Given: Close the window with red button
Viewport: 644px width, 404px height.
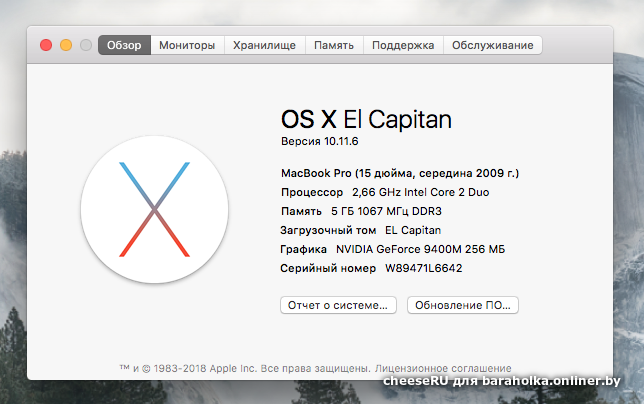Looking at the screenshot, I should pyautogui.click(x=46, y=45).
